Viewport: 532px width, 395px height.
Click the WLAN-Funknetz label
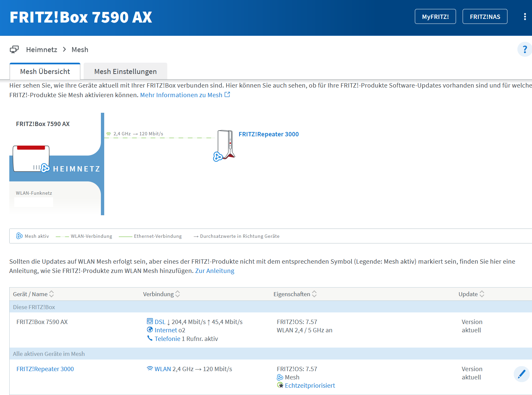(x=34, y=193)
